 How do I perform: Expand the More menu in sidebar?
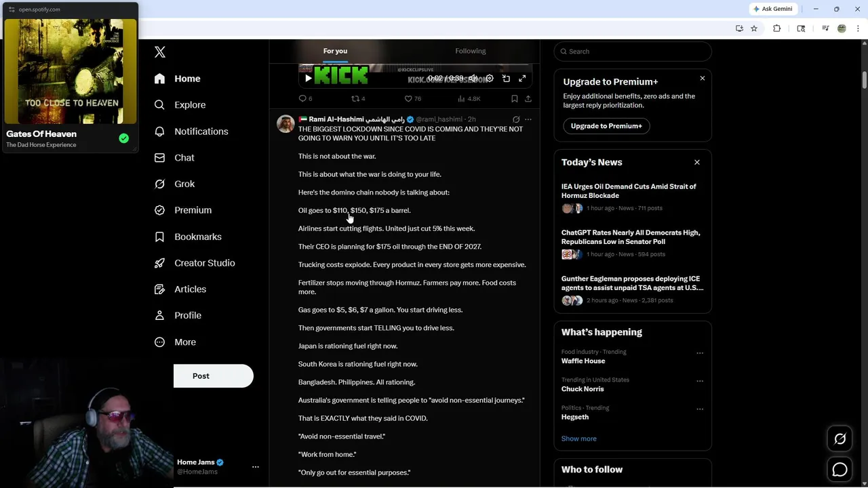click(x=175, y=342)
